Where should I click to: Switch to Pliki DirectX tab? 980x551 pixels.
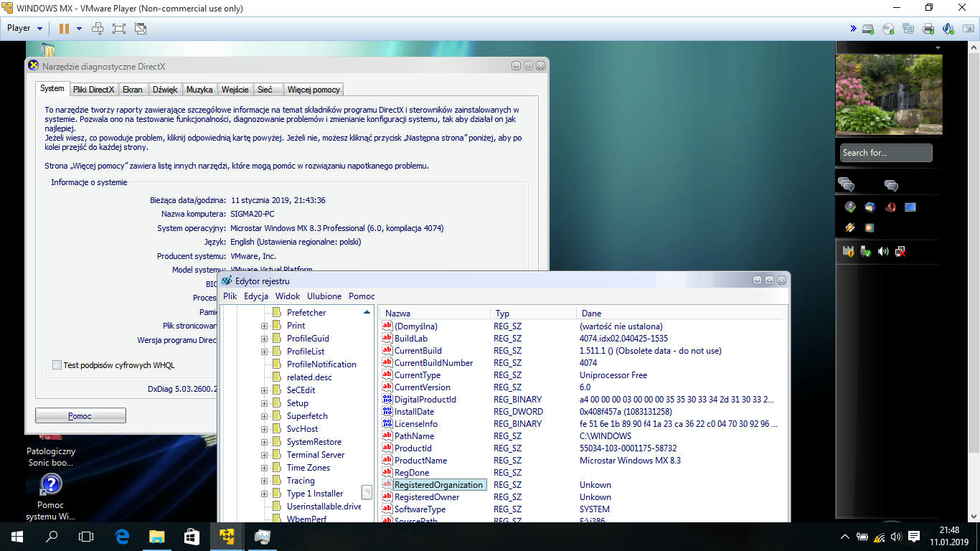tap(93, 90)
